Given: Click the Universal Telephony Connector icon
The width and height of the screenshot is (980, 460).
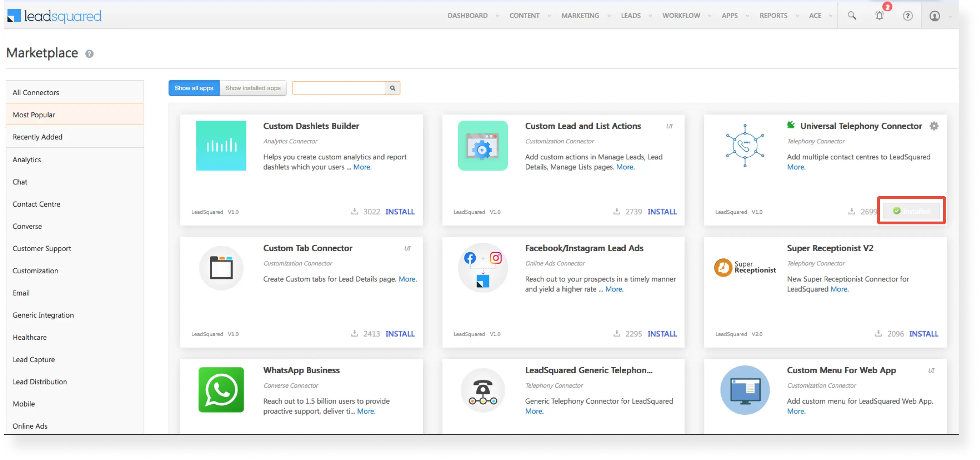Looking at the screenshot, I should pos(745,146).
